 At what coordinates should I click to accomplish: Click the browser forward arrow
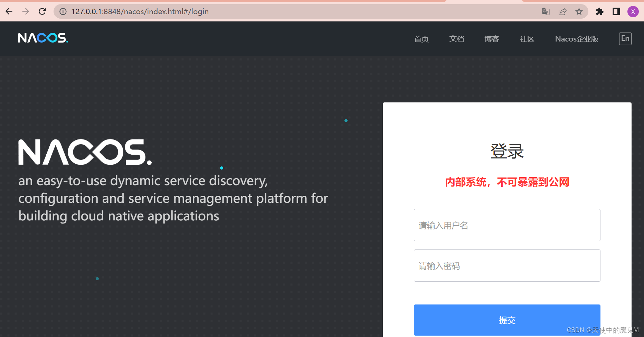(x=26, y=11)
